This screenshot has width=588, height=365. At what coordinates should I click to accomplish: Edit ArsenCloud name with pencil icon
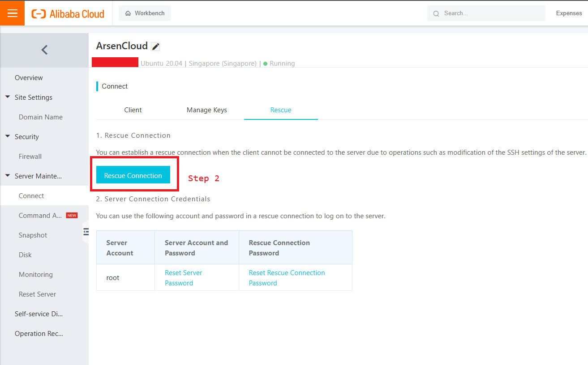point(155,47)
